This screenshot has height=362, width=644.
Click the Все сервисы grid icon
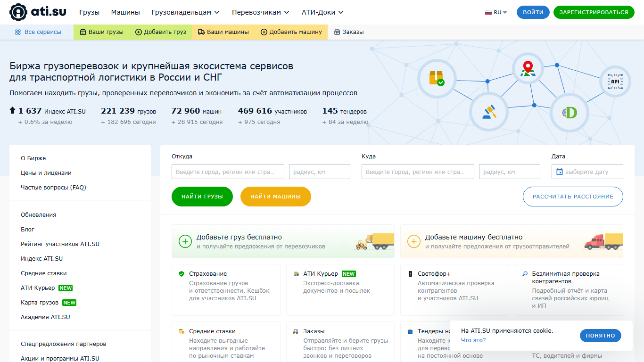[x=18, y=32]
